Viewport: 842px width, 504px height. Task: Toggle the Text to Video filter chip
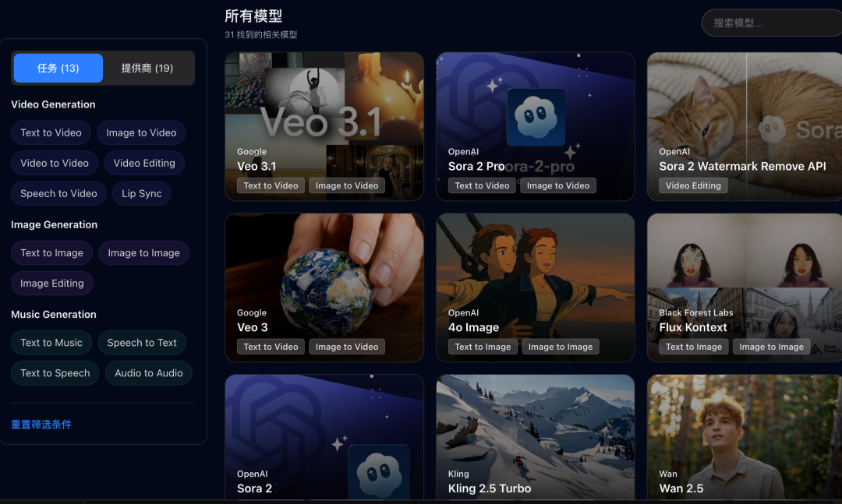tap(51, 132)
